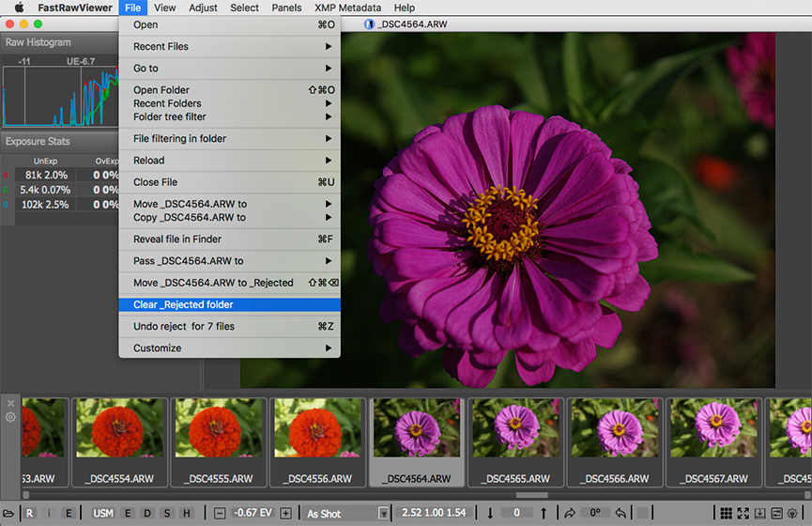
Task: Click the open folder icon in bottom toolbar
Action: click(9, 514)
